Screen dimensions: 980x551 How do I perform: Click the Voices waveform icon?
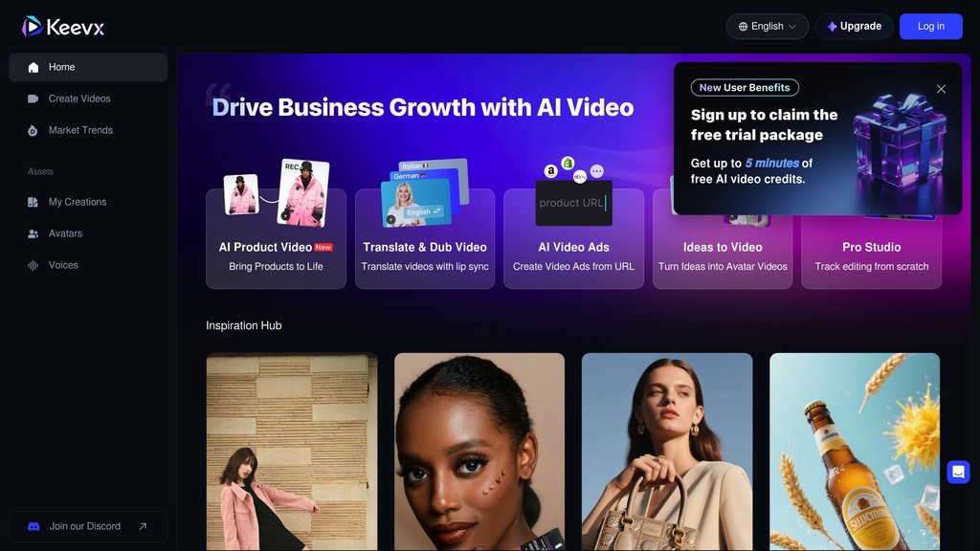pos(33,266)
